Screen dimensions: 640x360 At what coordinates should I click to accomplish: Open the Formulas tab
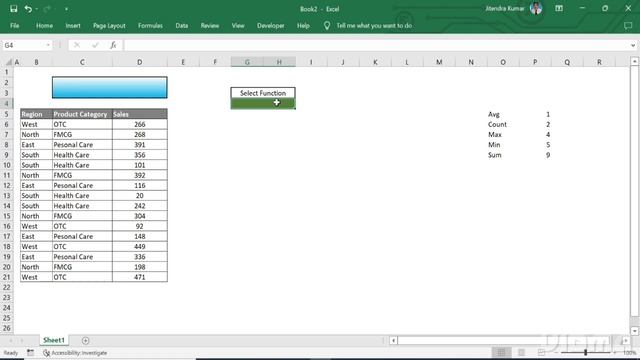[x=150, y=25]
